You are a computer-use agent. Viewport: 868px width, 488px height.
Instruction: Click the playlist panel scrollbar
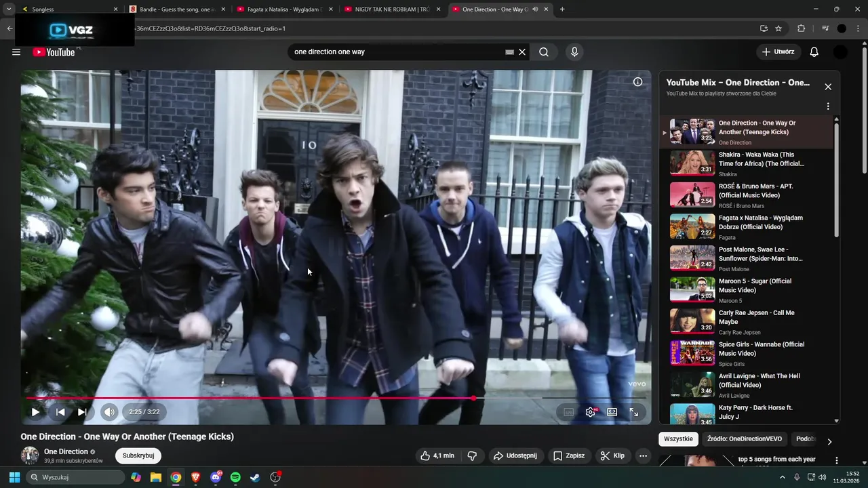pos(836,180)
